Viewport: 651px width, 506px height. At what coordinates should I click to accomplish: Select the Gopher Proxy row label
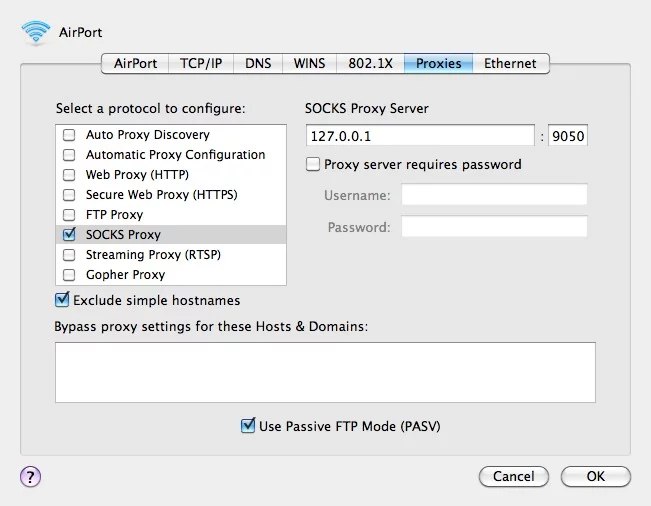tap(125, 274)
